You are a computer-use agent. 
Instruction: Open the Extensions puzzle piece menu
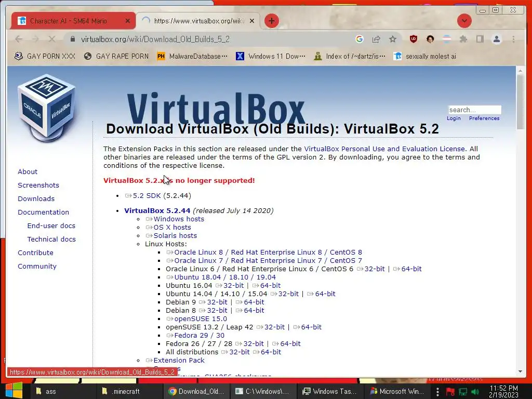click(463, 39)
